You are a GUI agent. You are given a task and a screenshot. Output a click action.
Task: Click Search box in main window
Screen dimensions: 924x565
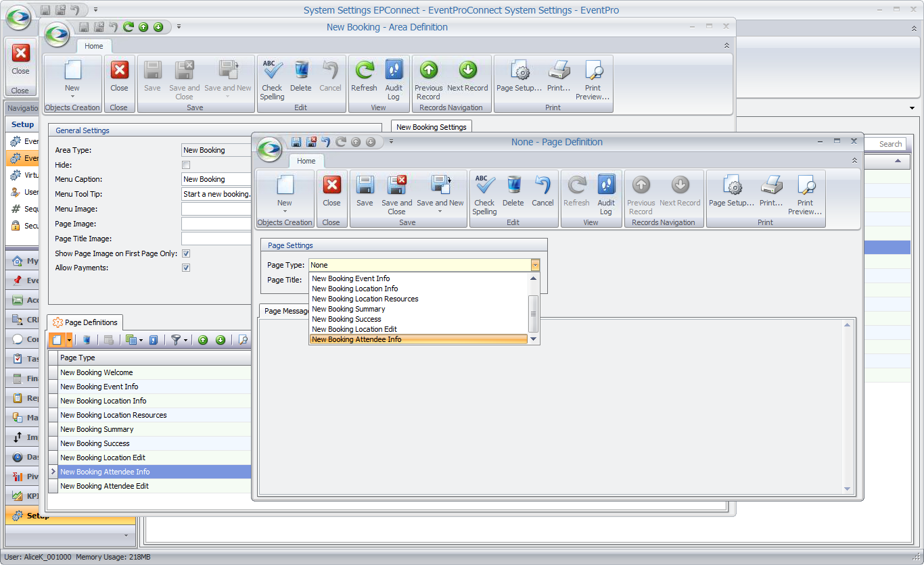coord(886,144)
